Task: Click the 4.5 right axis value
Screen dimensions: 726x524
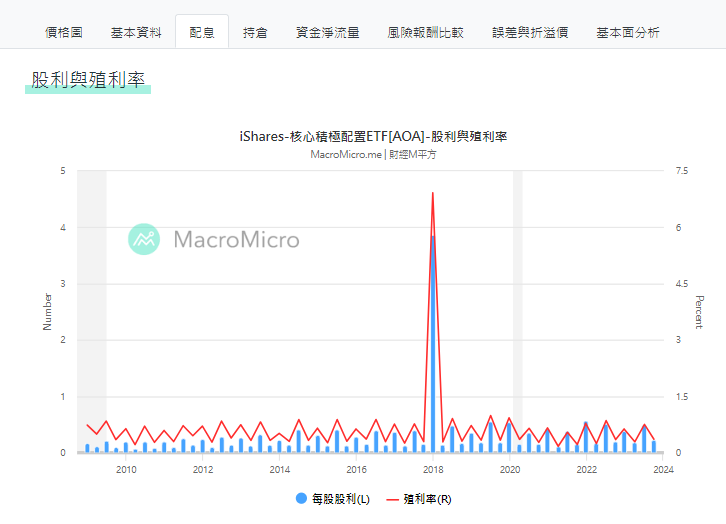Action: coord(682,284)
